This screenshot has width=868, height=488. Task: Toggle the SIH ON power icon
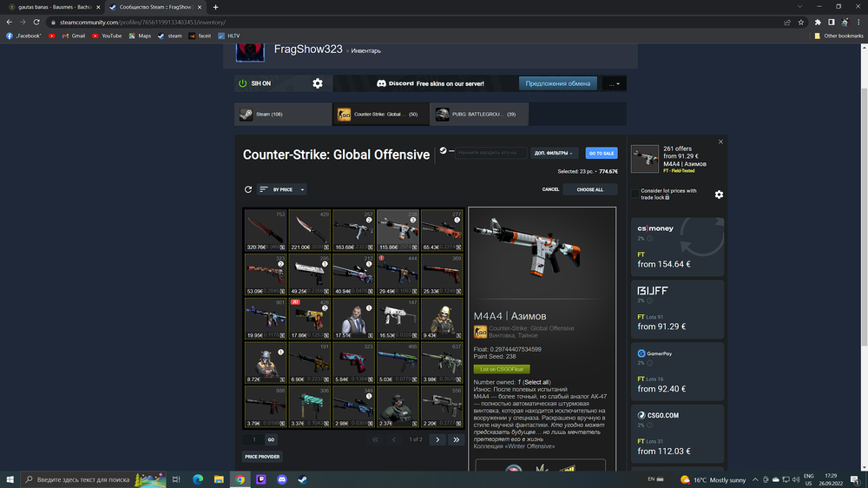coord(243,83)
